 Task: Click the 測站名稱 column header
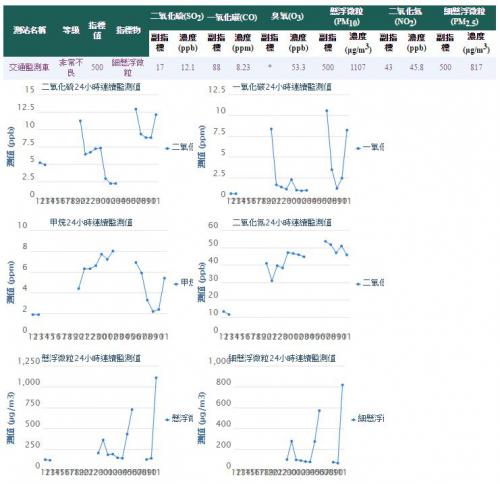point(29,30)
